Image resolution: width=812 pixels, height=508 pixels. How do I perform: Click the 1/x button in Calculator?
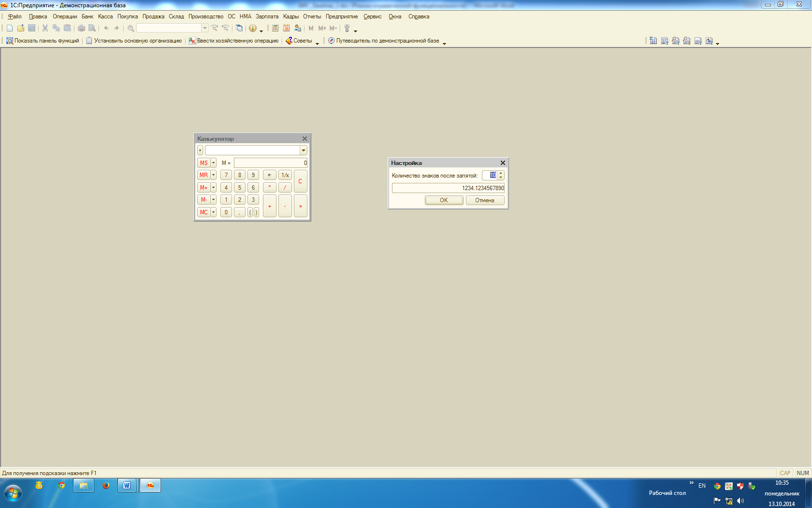point(285,175)
